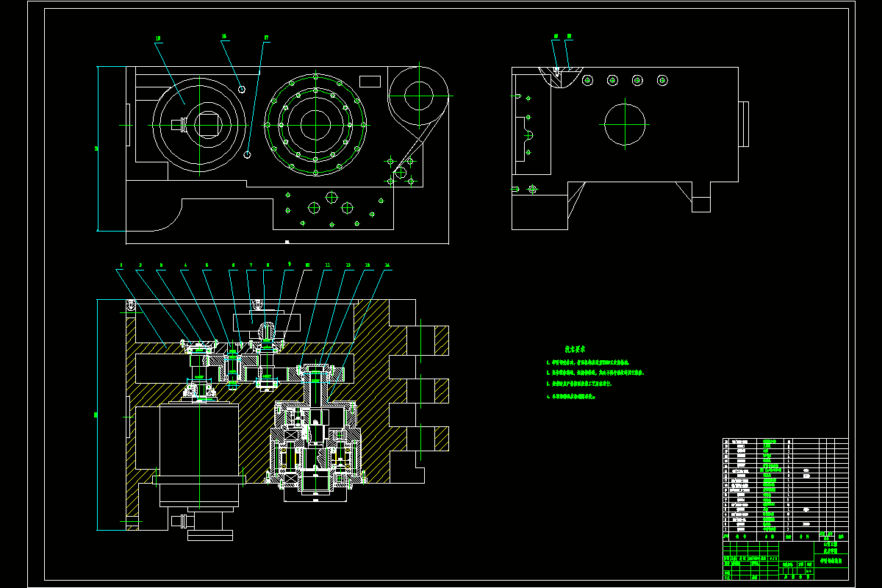Select part balloon number 14
882x588 pixels.
click(387, 265)
